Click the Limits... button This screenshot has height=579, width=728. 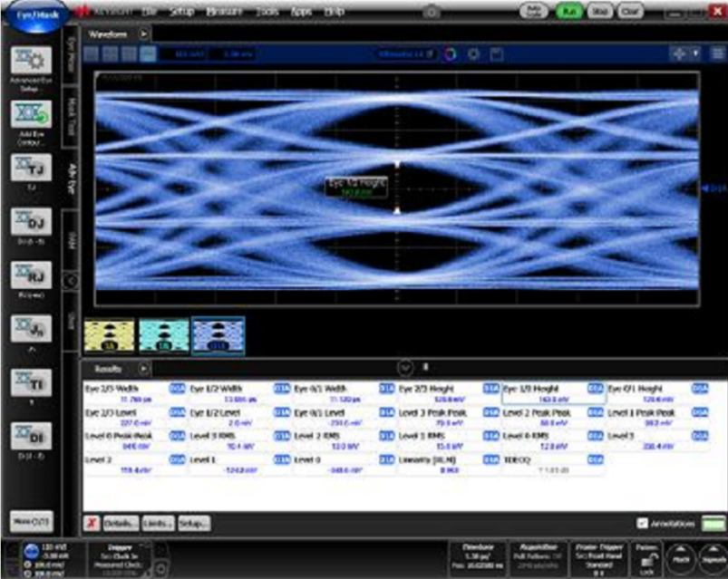point(157,524)
